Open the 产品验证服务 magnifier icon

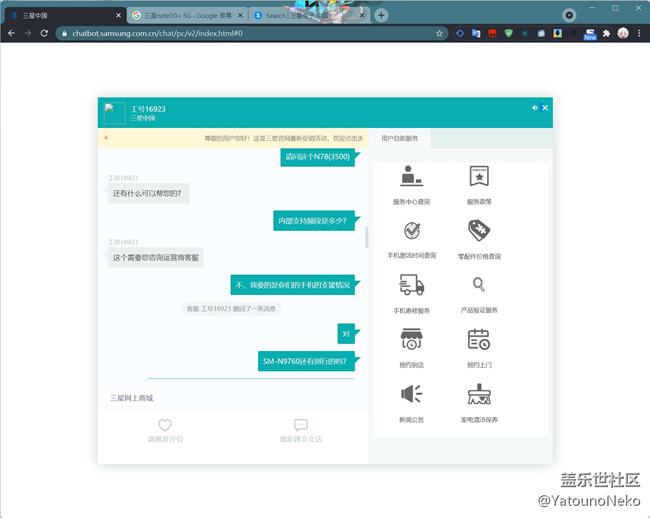click(479, 285)
